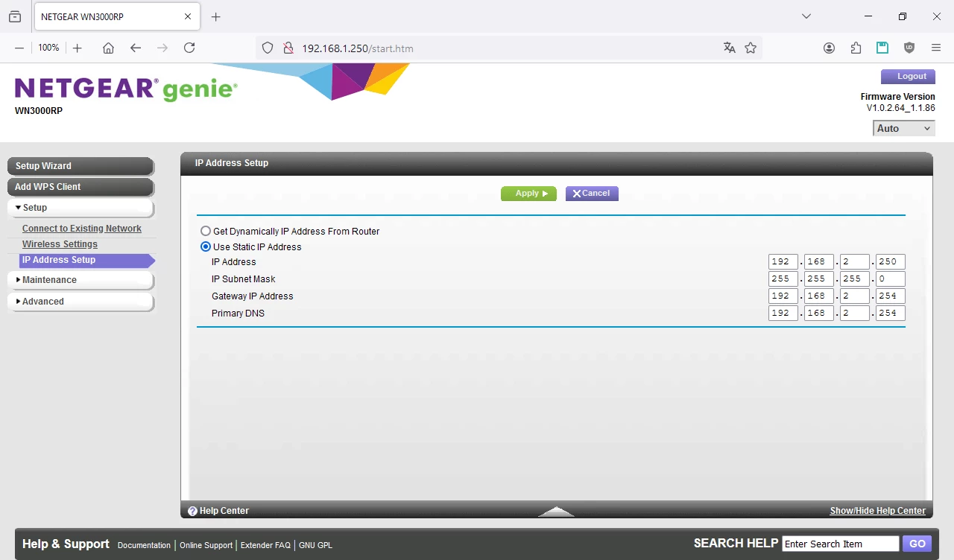Open Connect to Existing Network
Image resolution: width=954 pixels, height=560 pixels.
click(x=82, y=229)
